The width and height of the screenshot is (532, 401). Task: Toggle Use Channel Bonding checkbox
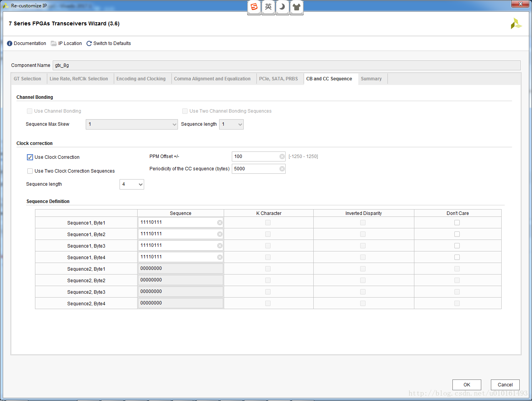(x=30, y=111)
